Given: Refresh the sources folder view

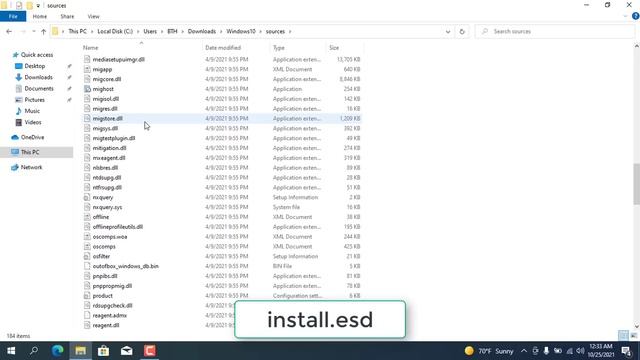Looking at the screenshot, I should [x=462, y=31].
